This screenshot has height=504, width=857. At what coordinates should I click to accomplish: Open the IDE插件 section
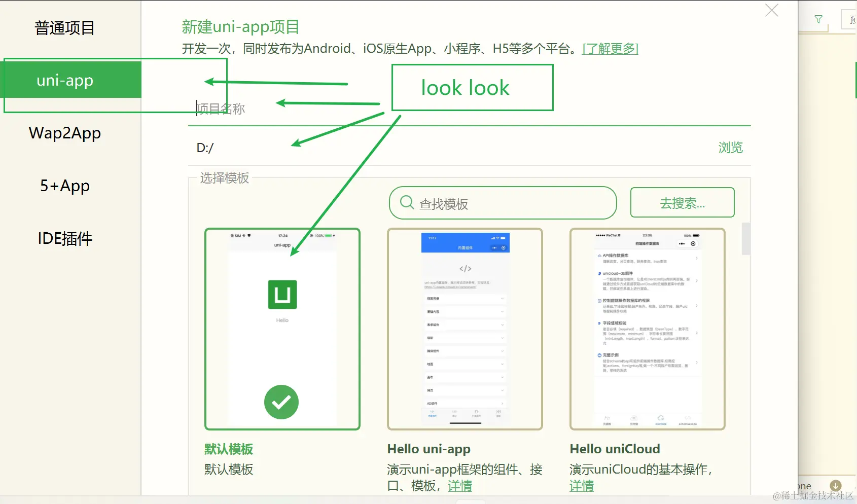click(65, 238)
